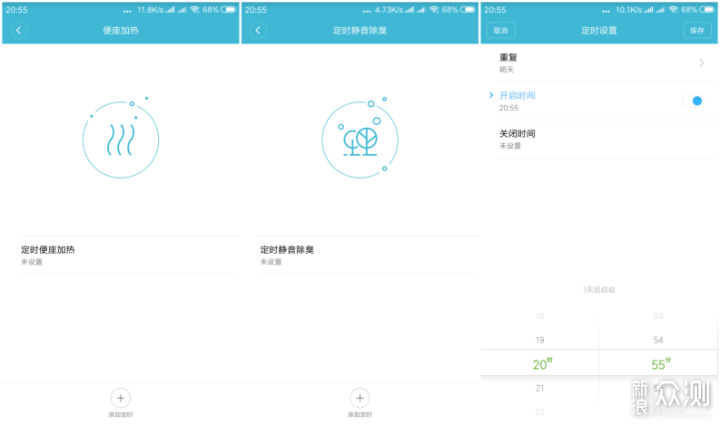The width and height of the screenshot is (720, 425).
Task: Tap the selected minute 55 value
Action: tap(661, 364)
